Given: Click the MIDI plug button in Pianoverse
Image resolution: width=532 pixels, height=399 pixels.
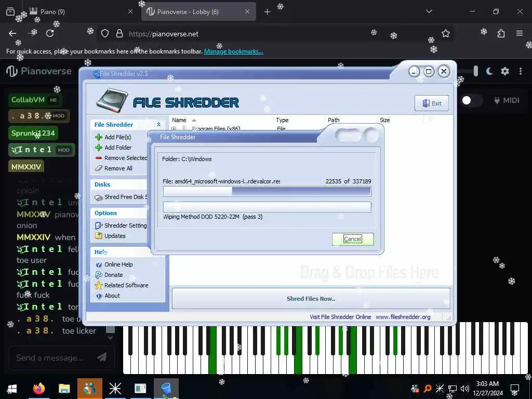Looking at the screenshot, I should point(507,100).
